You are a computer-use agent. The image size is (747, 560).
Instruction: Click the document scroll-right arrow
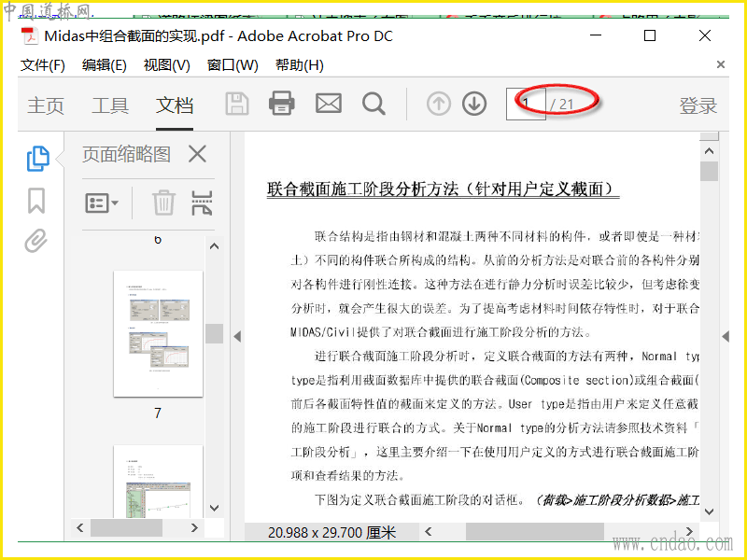689,531
